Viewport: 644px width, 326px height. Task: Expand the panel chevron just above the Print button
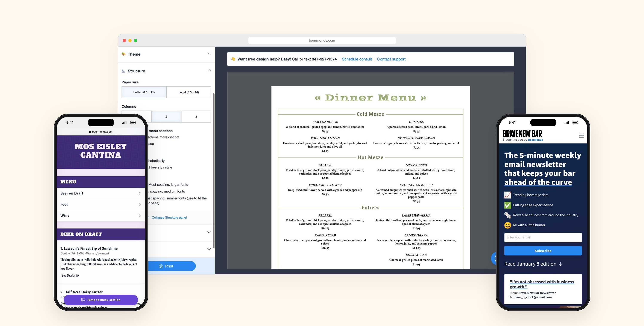pyautogui.click(x=209, y=249)
